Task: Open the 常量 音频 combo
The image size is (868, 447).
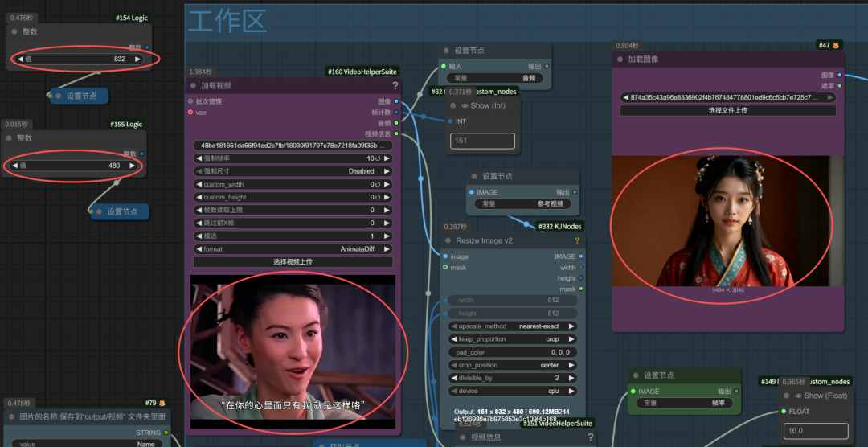Action: pyautogui.click(x=494, y=78)
